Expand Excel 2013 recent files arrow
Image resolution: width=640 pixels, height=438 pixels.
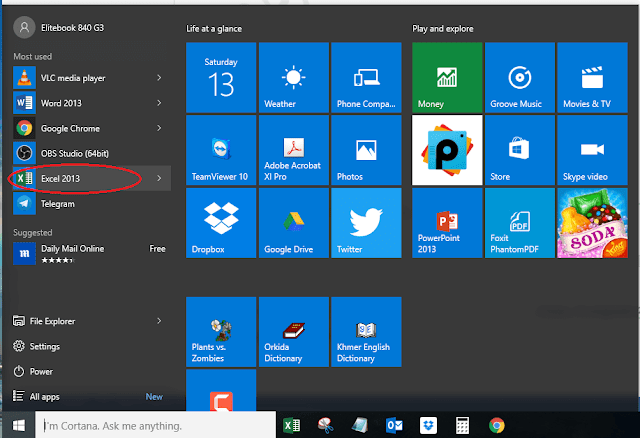pos(159,178)
